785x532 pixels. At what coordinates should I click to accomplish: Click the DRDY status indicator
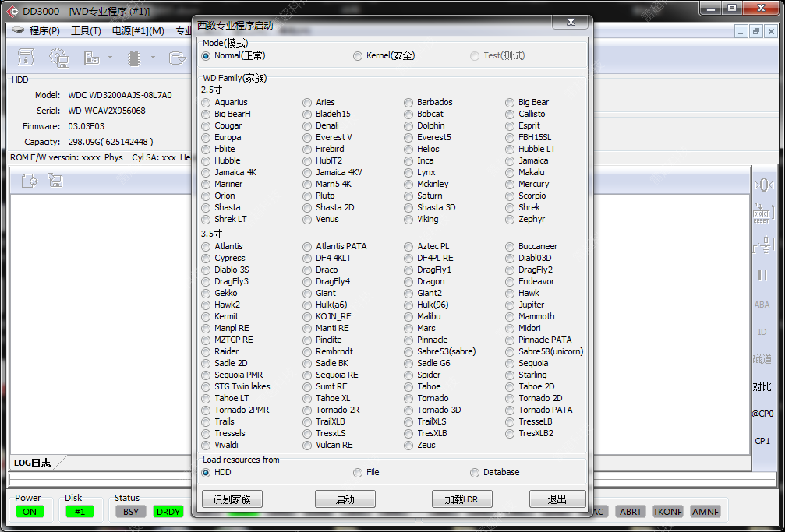[168, 512]
